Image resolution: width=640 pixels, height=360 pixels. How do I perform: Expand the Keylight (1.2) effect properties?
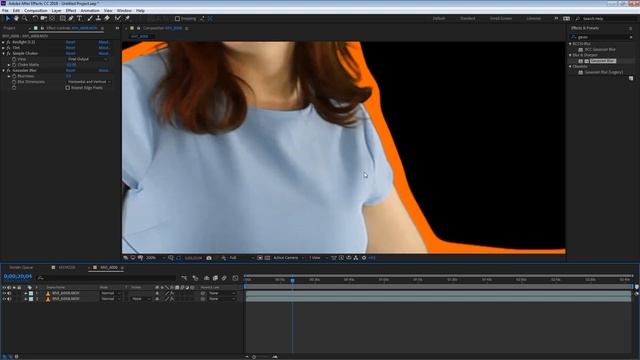[x=3, y=42]
